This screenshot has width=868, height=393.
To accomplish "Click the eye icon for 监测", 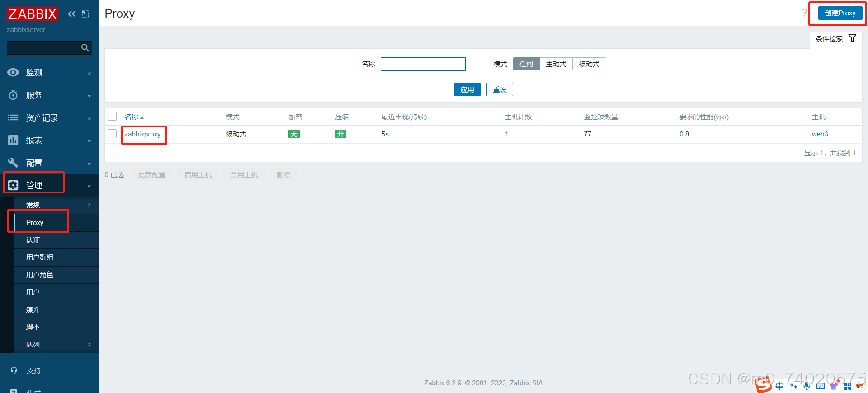I will 13,72.
